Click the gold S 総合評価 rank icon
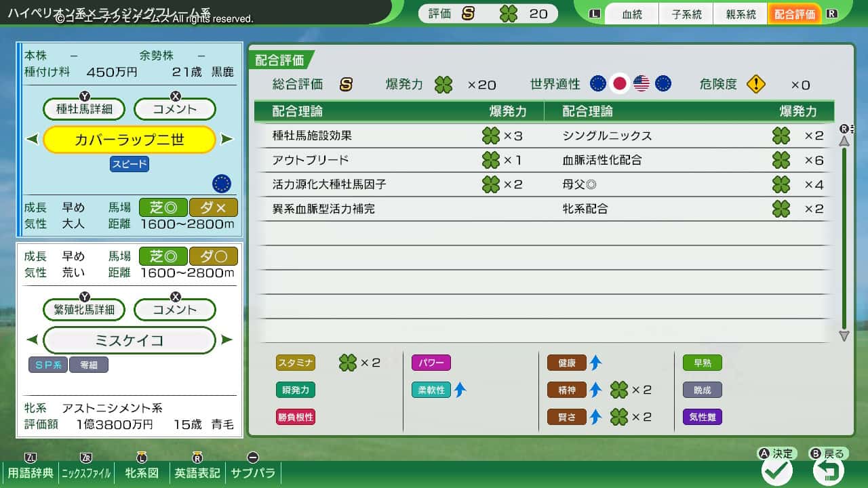Viewport: 868px width, 488px height. [346, 85]
